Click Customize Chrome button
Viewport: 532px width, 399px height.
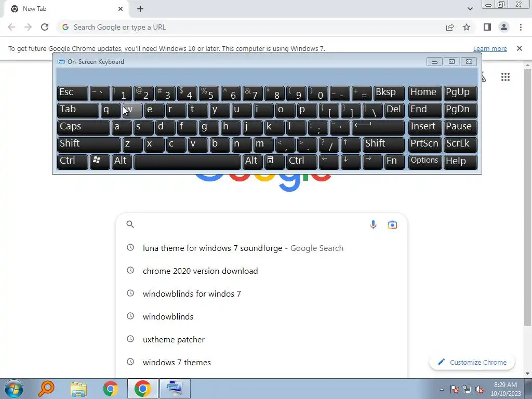472,362
